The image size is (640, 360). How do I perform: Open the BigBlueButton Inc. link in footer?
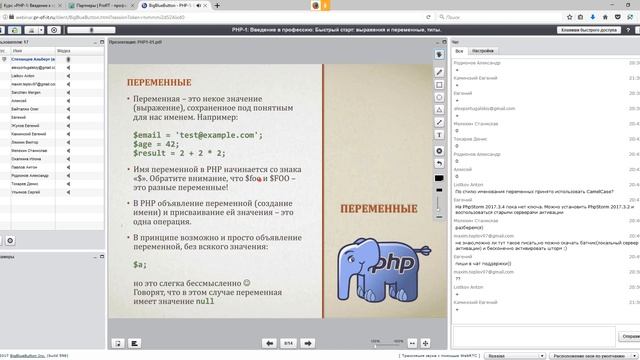click(x=27, y=356)
